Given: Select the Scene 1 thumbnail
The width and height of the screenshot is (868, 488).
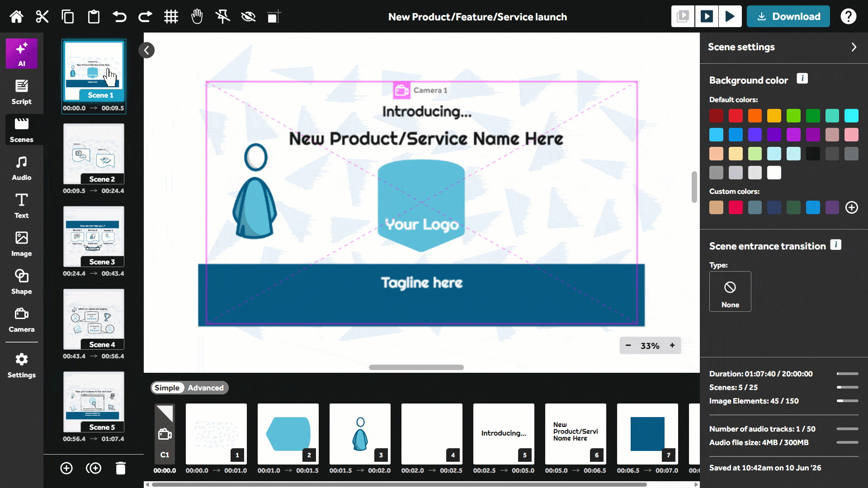Looking at the screenshot, I should coord(94,71).
